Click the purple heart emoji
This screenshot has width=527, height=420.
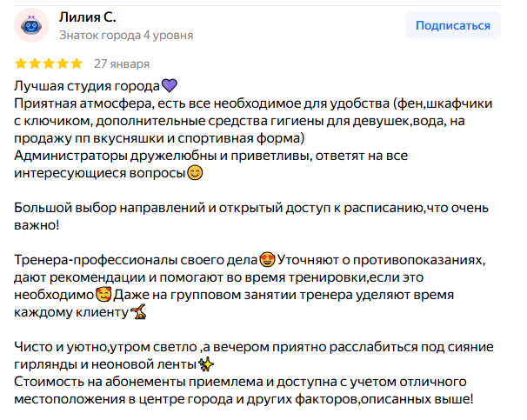(170, 85)
